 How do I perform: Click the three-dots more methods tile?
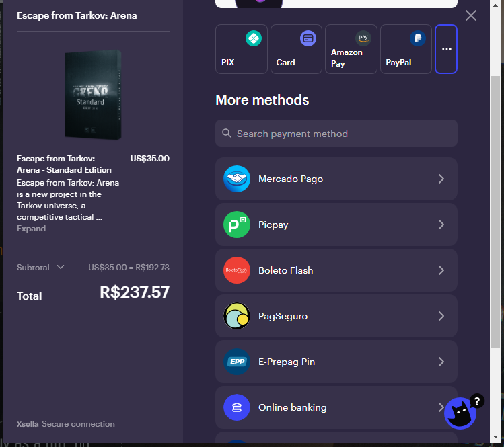click(446, 49)
